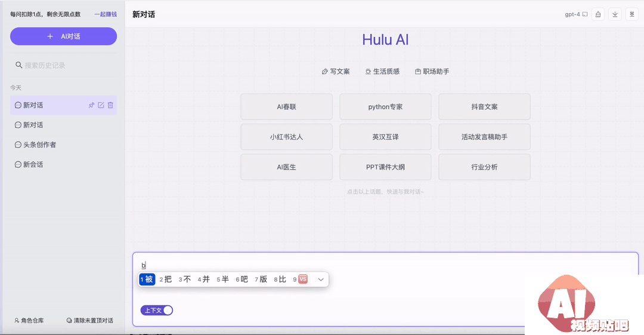The height and width of the screenshot is (335, 644).
Task: Click the double-chevron scroll-to-bottom icon
Action: [631, 14]
